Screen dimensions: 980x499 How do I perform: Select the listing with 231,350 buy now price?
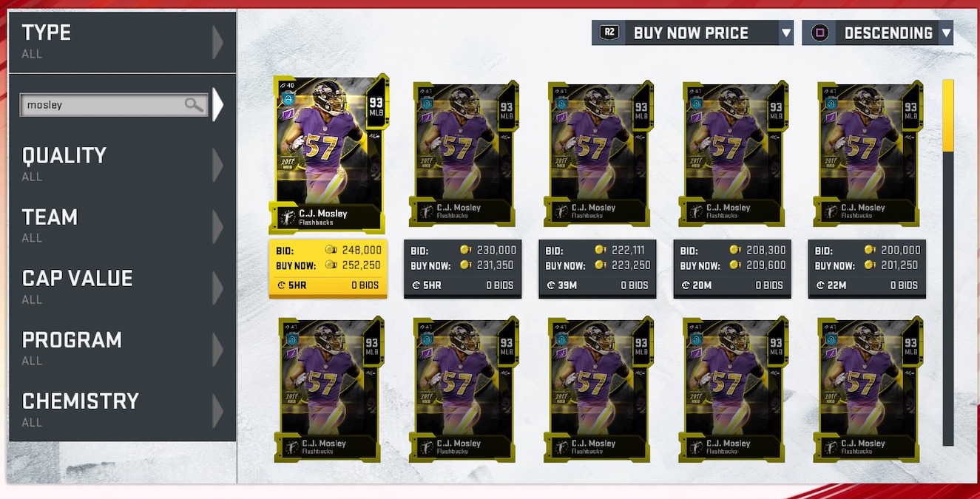pyautogui.click(x=462, y=268)
